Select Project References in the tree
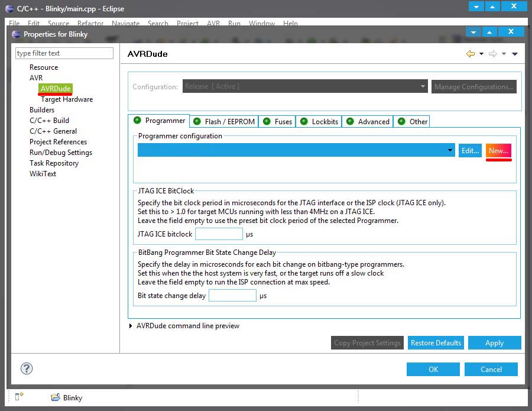Screen dimensions: 532x411 [x=58, y=142]
